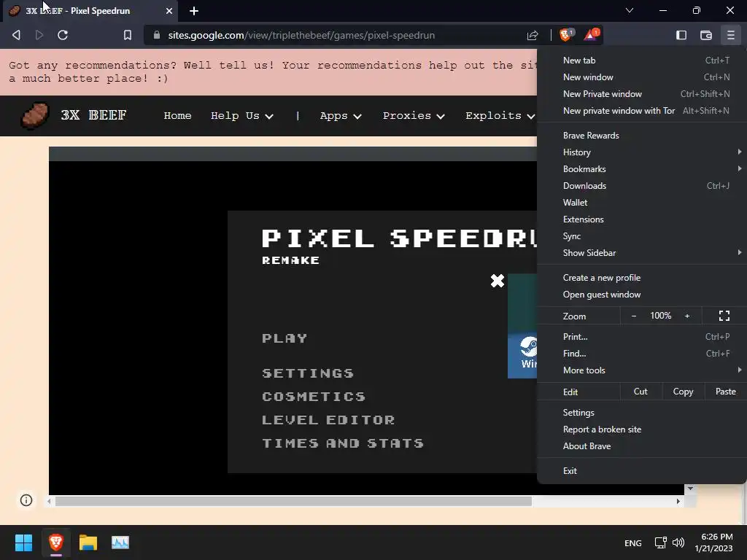
Task: Reload the current page
Action: [63, 35]
